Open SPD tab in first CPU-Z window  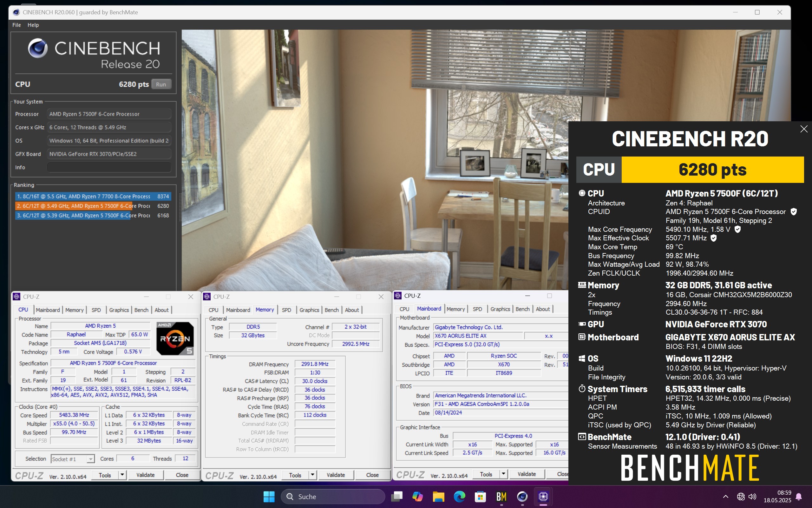click(x=96, y=310)
